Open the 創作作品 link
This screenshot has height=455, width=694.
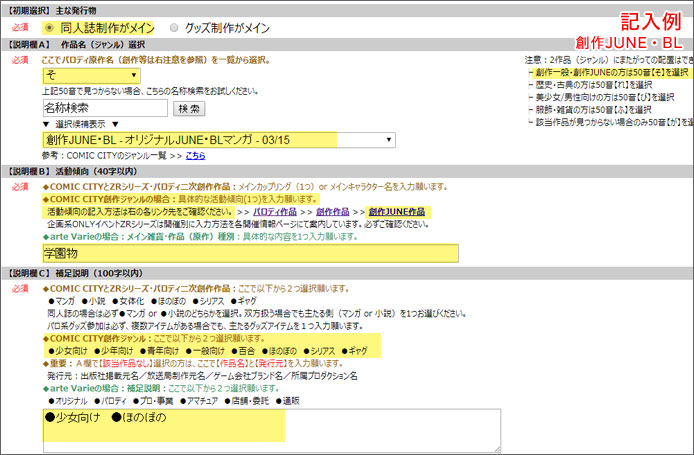coord(332,212)
